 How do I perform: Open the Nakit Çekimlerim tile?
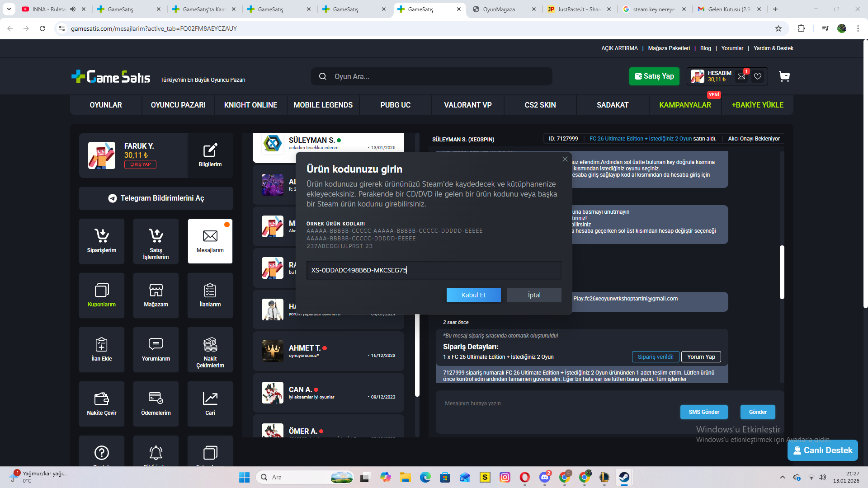(x=210, y=350)
